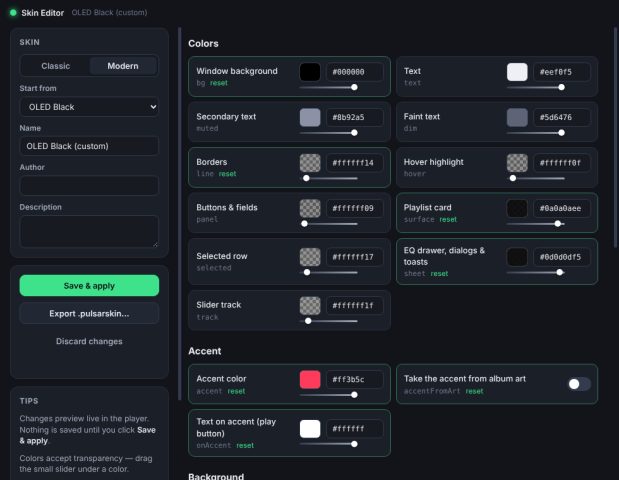
Task: Click the Selected row opacity slider
Action: coord(328,272)
